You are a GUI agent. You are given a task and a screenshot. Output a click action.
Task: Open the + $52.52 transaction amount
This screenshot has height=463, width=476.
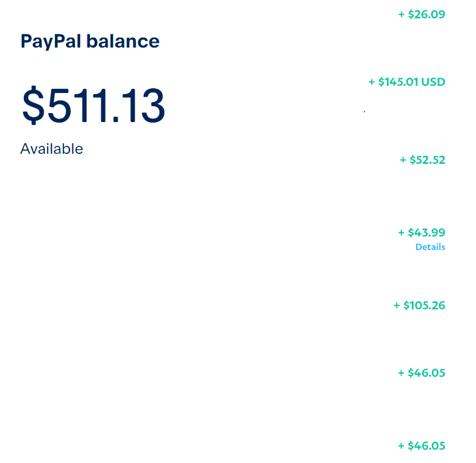(x=422, y=160)
